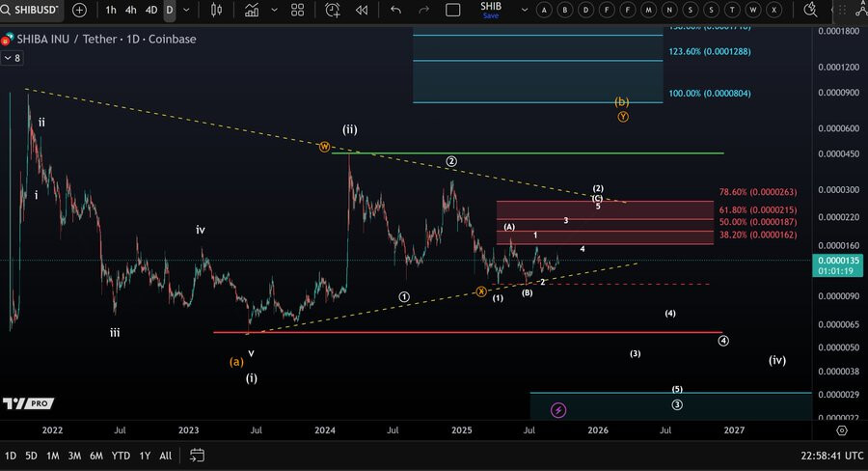
Task: Select the 38.20% (0.0000162) retracement label
Action: coord(758,235)
